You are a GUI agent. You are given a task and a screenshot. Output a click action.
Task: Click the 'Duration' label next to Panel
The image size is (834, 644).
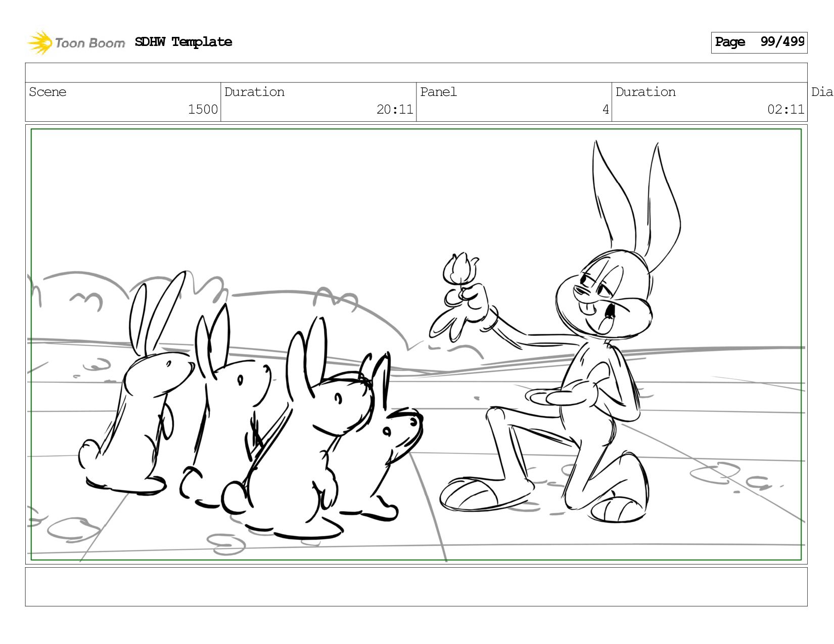(645, 92)
